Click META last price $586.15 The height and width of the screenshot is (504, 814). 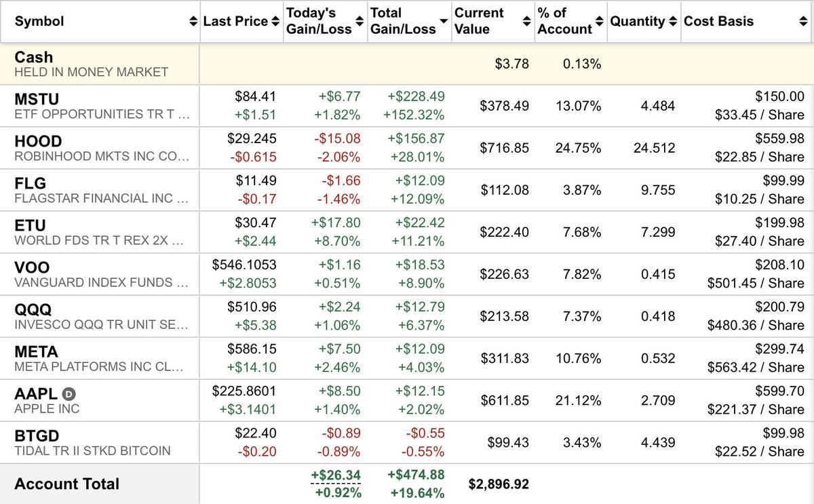252,349
